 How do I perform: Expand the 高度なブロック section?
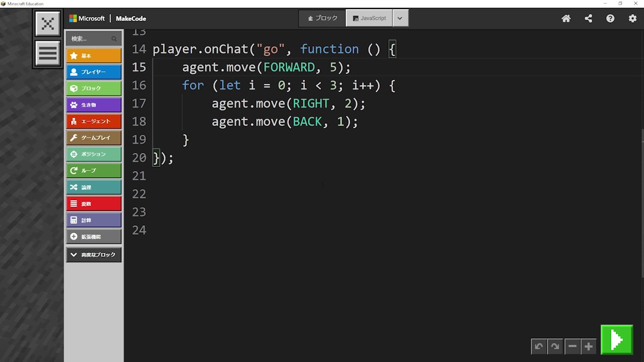tap(94, 255)
